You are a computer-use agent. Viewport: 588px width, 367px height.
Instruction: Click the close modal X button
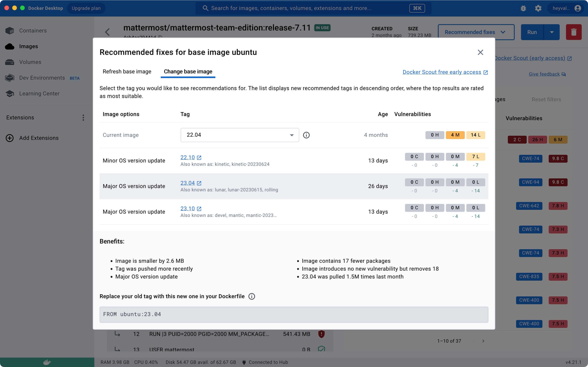click(480, 52)
